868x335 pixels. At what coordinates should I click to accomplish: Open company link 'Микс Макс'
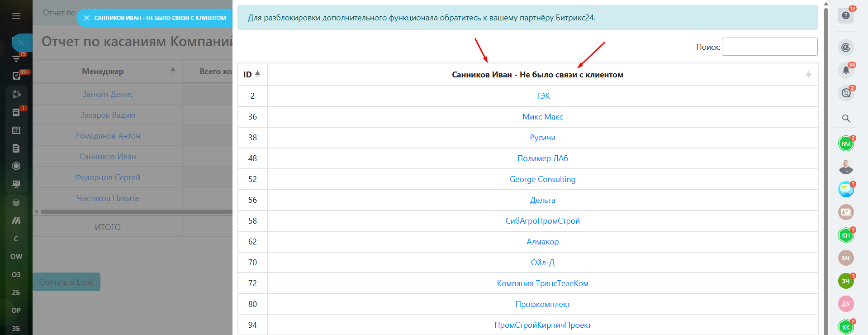click(x=543, y=117)
